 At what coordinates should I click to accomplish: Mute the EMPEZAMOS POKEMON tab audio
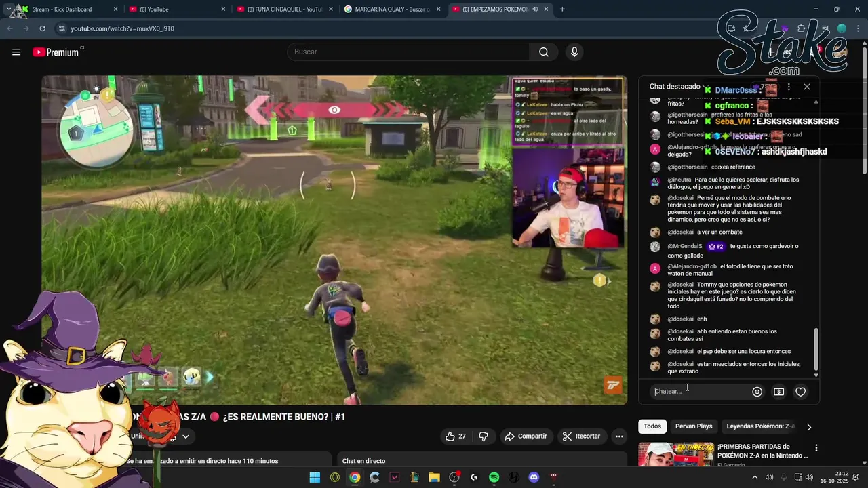pyautogui.click(x=536, y=9)
